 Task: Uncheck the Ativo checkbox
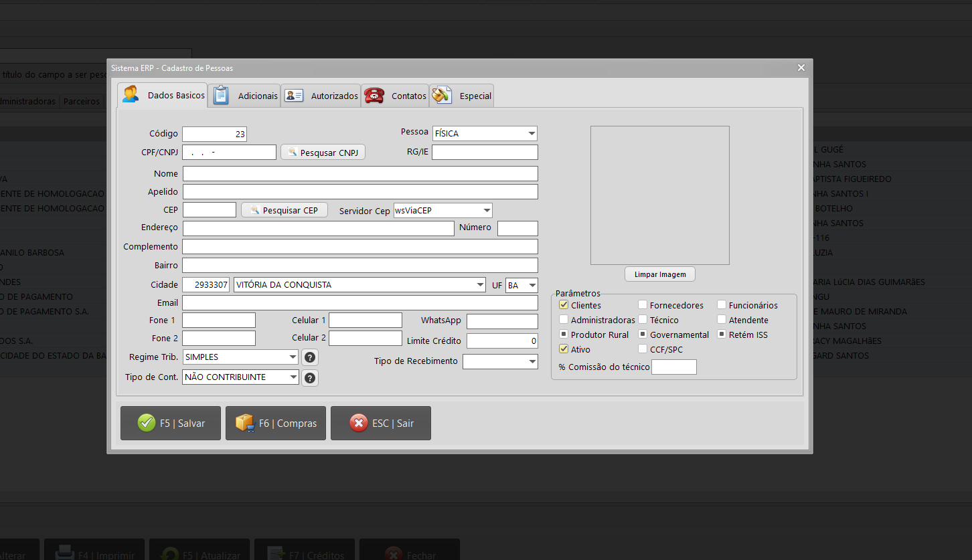point(564,349)
